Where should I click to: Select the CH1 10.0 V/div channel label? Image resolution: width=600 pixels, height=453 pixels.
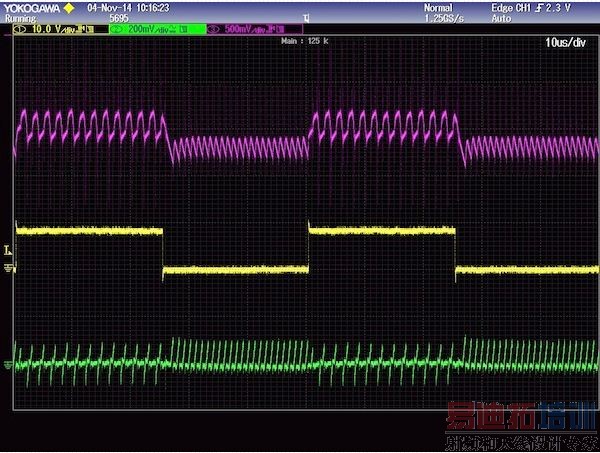click(60, 29)
